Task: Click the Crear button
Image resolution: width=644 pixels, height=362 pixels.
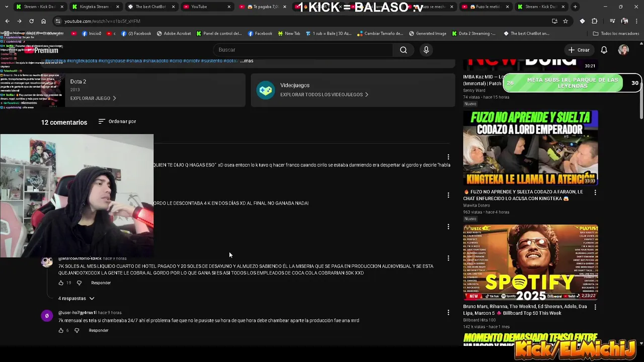Action: (x=579, y=50)
